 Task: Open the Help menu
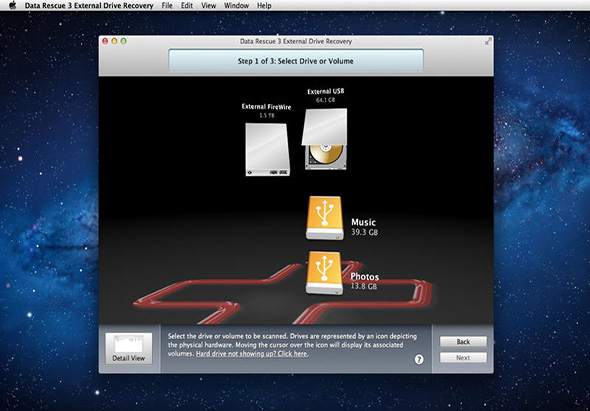(x=264, y=6)
